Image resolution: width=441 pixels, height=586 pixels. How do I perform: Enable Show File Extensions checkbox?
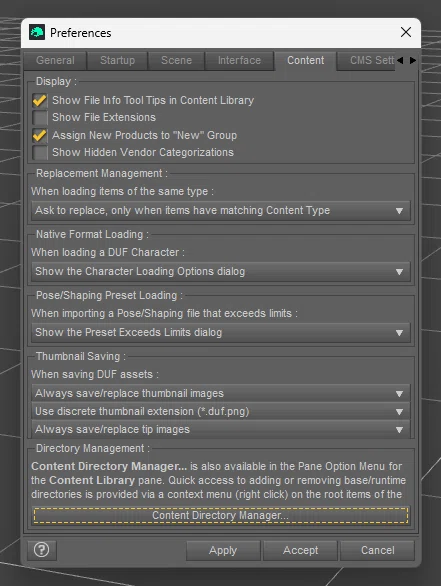(40, 117)
